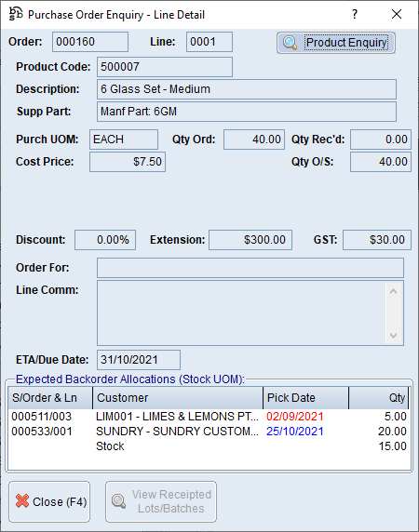This screenshot has width=419, height=532.
Task: Open the Product Enquiry button
Action: [x=336, y=43]
